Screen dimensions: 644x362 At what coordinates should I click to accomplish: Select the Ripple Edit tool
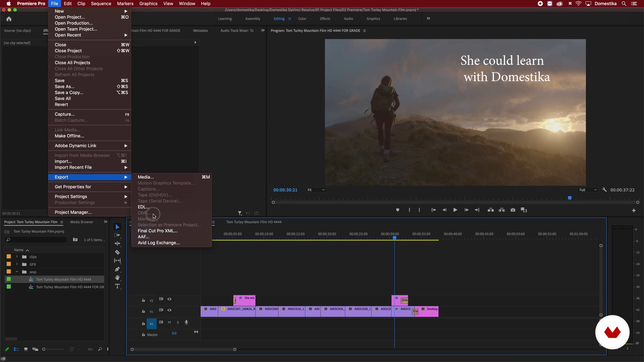(x=117, y=244)
